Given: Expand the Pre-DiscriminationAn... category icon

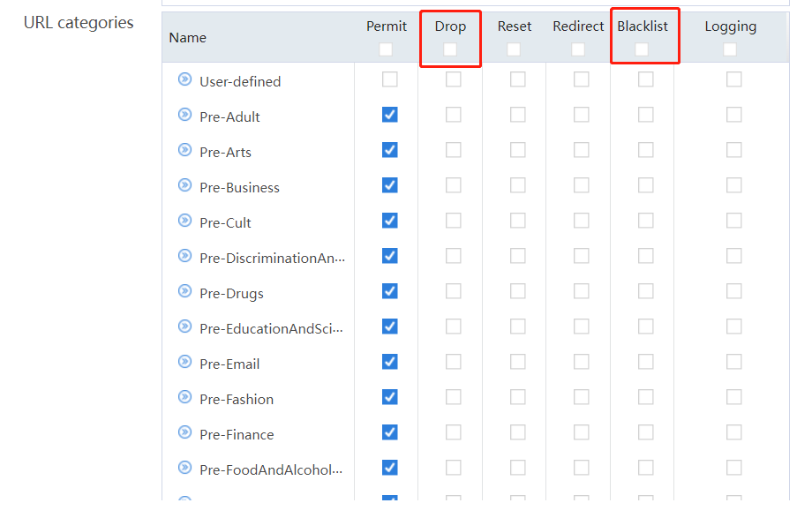Looking at the screenshot, I should point(184,255).
